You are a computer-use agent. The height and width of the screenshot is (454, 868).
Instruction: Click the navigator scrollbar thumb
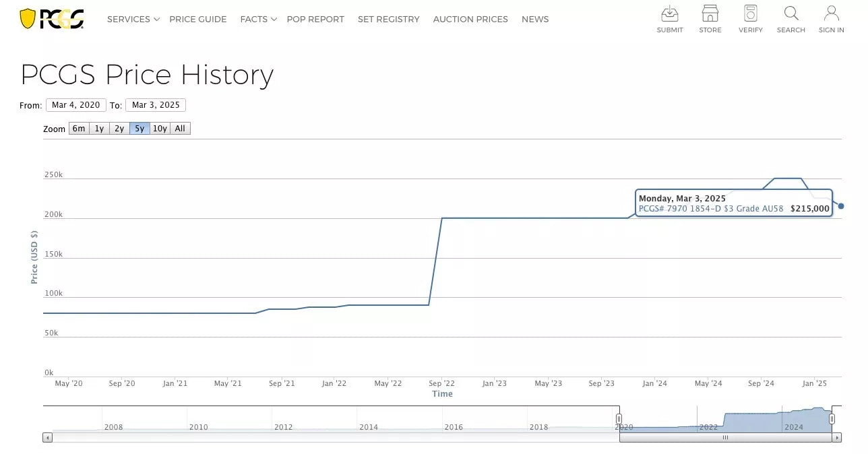click(726, 438)
